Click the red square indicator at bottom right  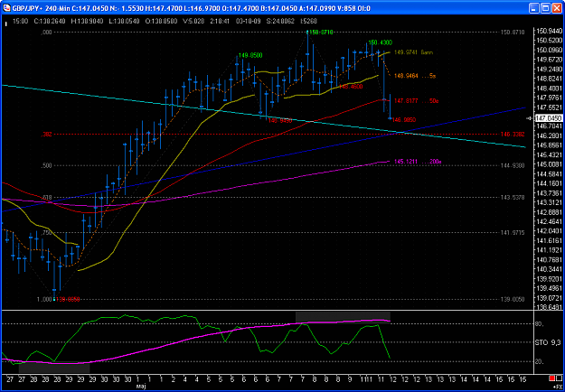pyautogui.click(x=551, y=378)
